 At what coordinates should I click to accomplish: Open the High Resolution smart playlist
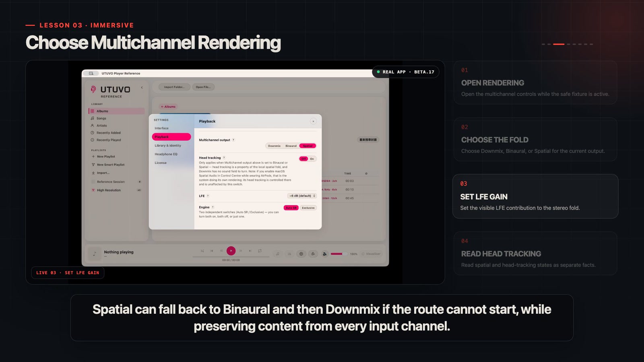117,190
